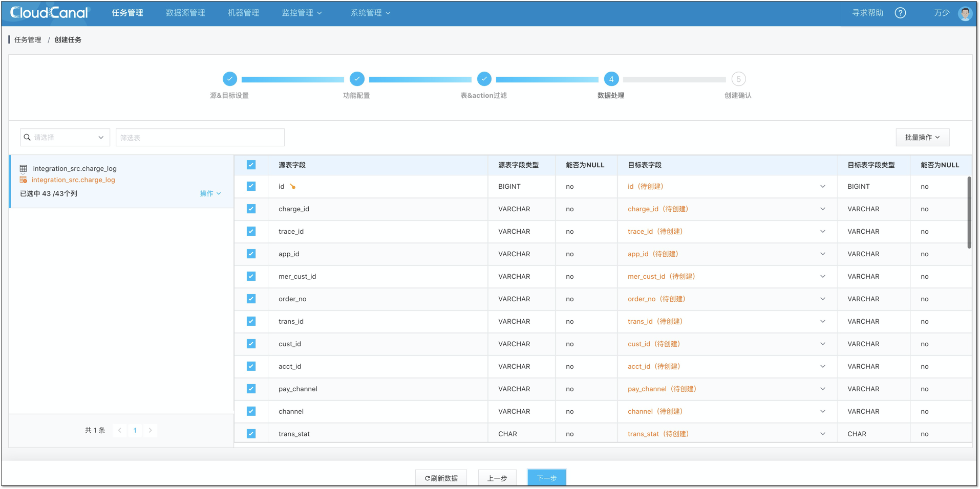Uncheck the cust_id field checkbox
The width and height of the screenshot is (980, 489).
[x=251, y=344]
